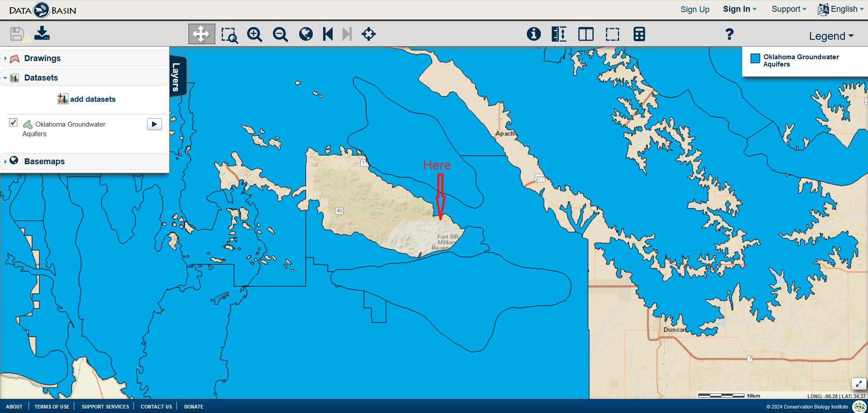
Task: Open the Support dropdown menu
Action: point(789,9)
